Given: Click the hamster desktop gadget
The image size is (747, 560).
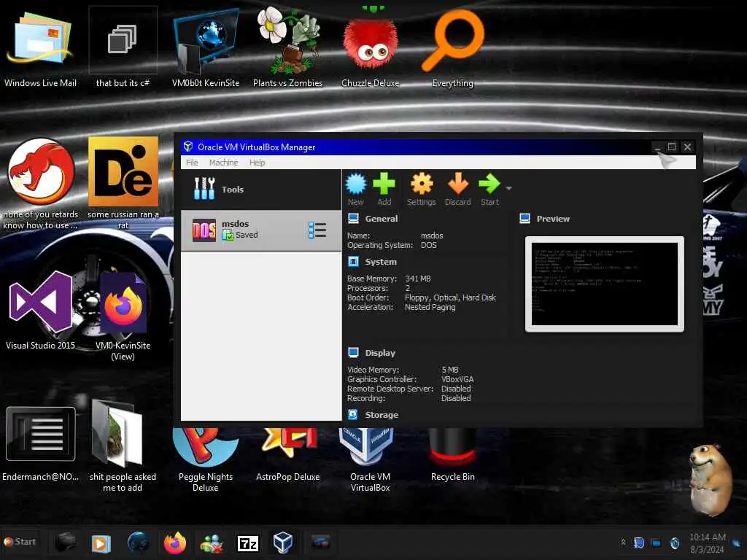Looking at the screenshot, I should pyautogui.click(x=711, y=480).
